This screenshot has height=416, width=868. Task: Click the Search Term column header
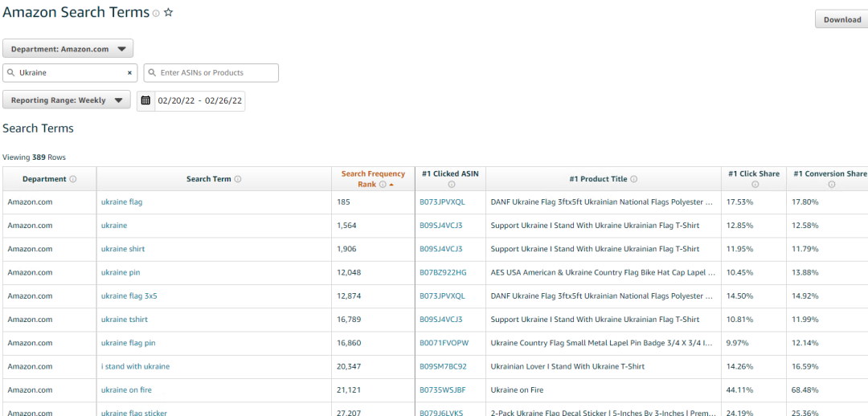[215, 179]
